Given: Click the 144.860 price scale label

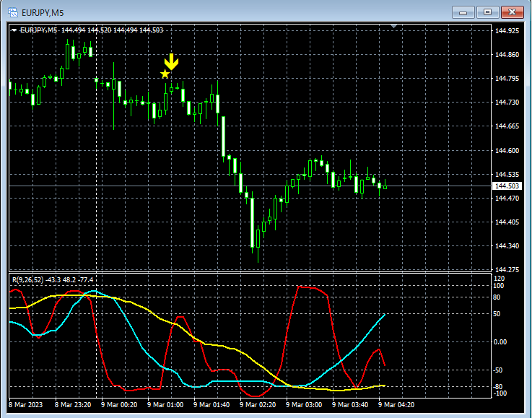Looking at the screenshot, I should point(507,55).
